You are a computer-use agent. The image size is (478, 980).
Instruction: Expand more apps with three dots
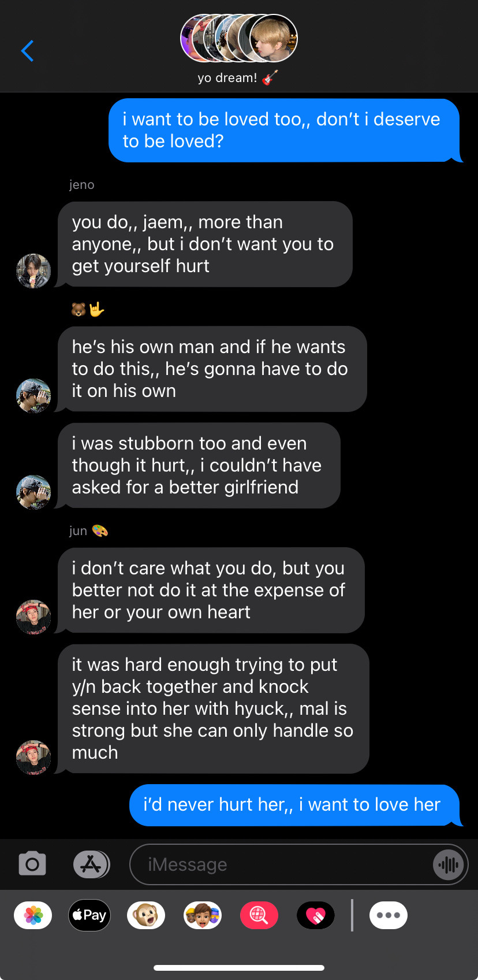(389, 915)
